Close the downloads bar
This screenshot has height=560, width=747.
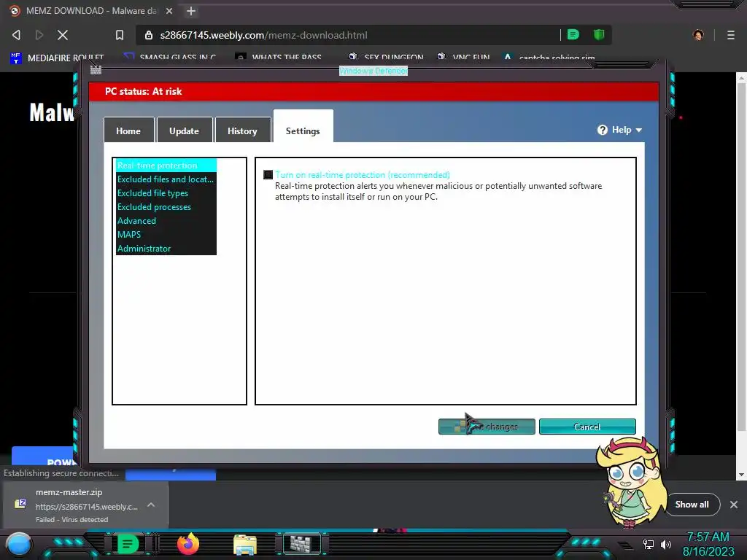click(x=734, y=505)
